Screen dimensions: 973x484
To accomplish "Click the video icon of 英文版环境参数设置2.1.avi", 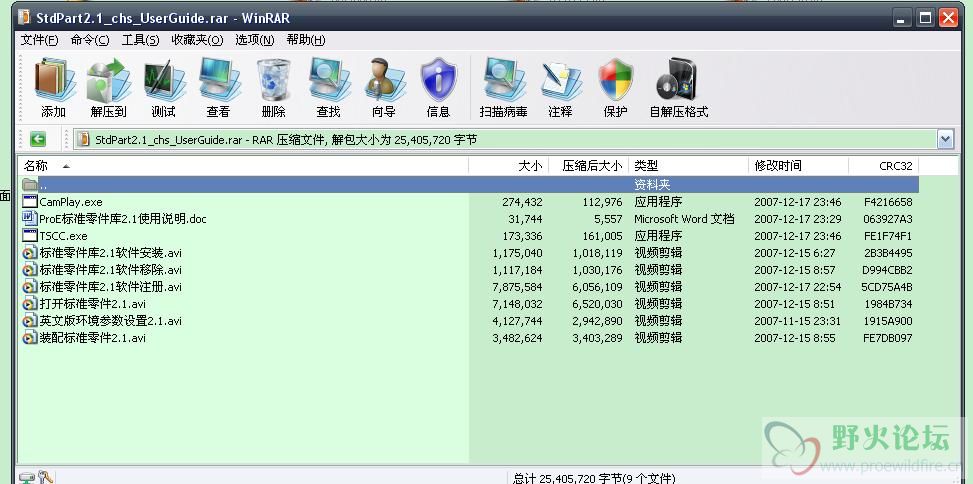I will click(x=30, y=321).
